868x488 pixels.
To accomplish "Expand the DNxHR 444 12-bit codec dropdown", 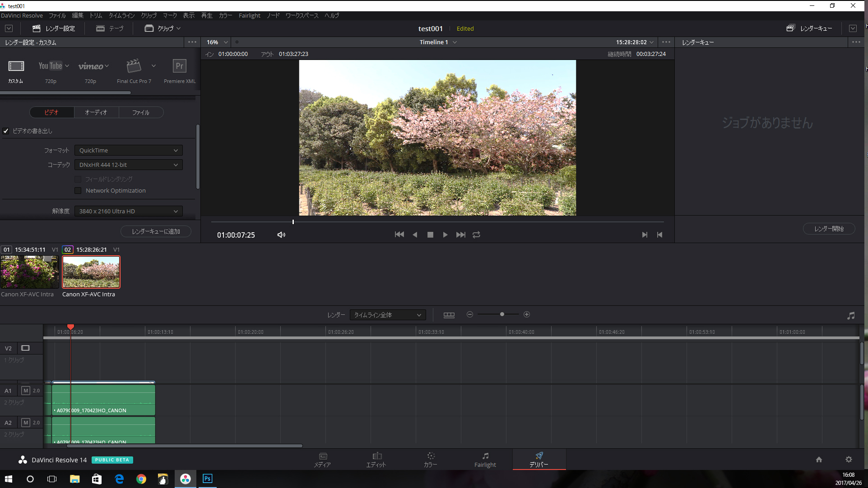I will pyautogui.click(x=128, y=165).
